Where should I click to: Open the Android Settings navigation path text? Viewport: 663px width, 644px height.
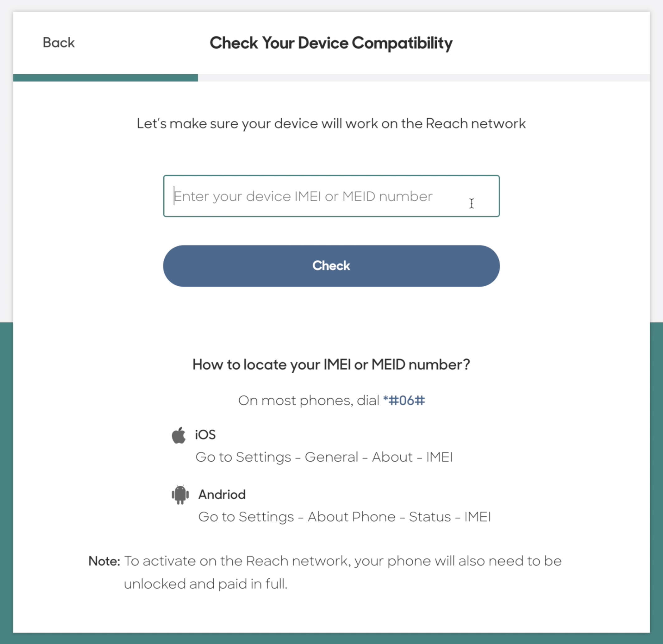pyautogui.click(x=345, y=516)
